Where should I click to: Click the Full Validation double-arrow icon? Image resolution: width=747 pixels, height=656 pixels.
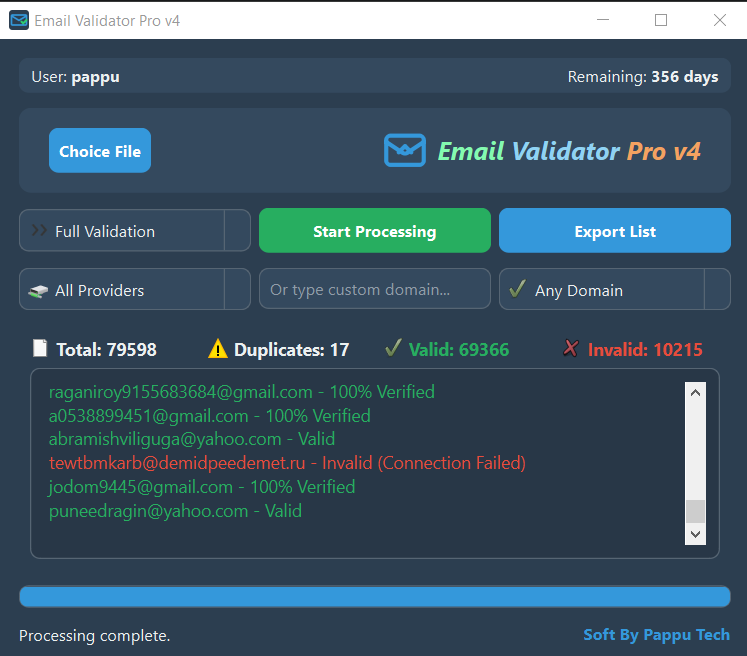click(x=39, y=231)
